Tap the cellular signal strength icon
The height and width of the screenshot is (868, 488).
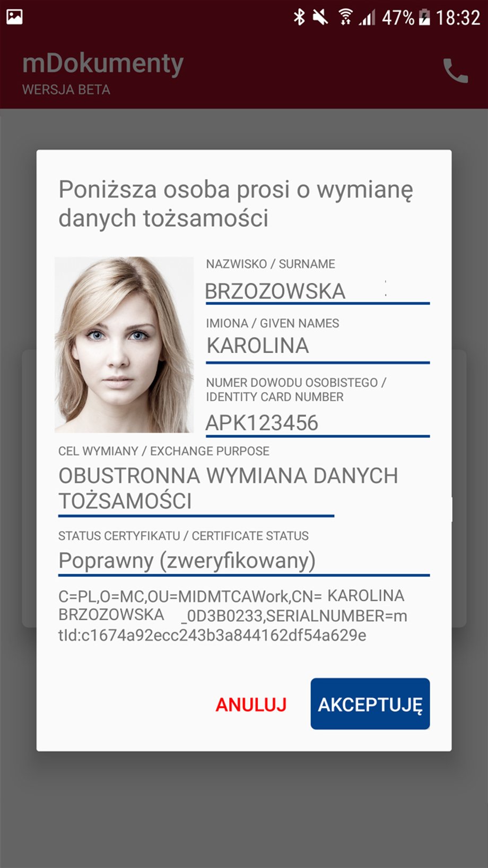[367, 18]
